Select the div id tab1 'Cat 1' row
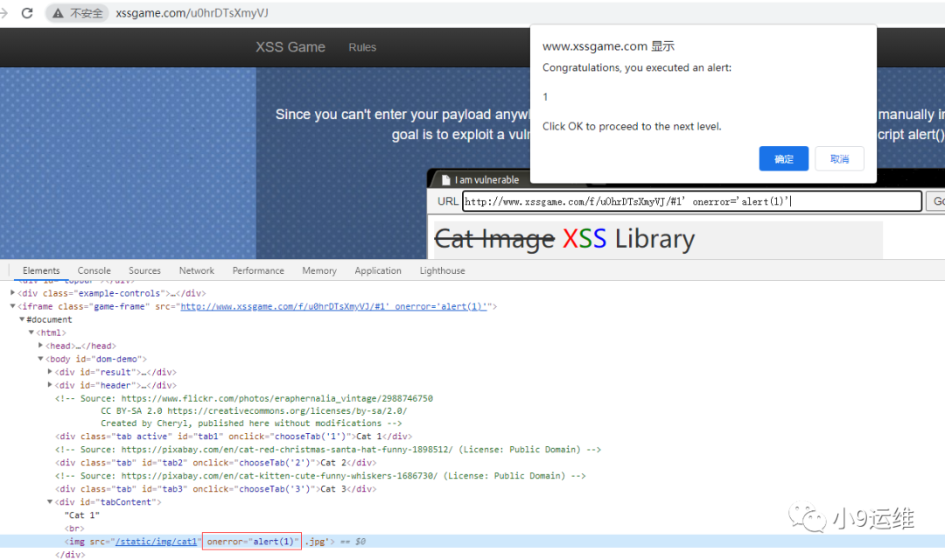Screen dimensions: 945x560 pos(234,437)
